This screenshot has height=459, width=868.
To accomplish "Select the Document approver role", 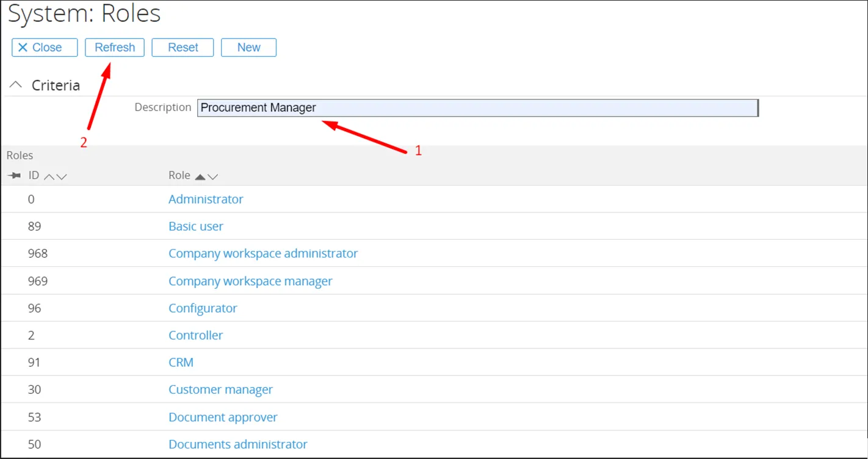I will (x=223, y=417).
